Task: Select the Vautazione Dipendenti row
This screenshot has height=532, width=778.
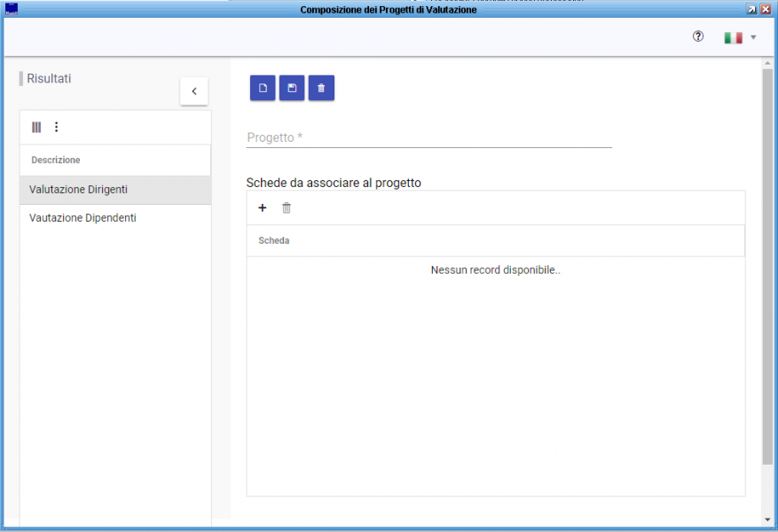Action: coord(115,218)
